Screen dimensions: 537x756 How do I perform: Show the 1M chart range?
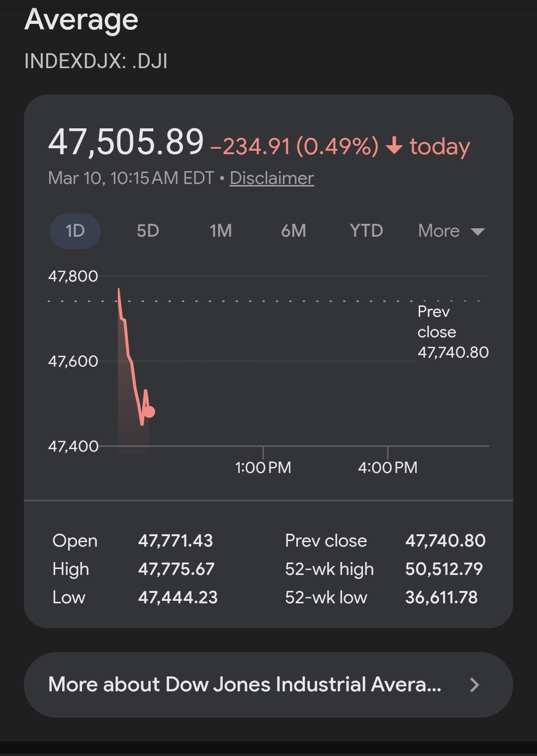[220, 231]
